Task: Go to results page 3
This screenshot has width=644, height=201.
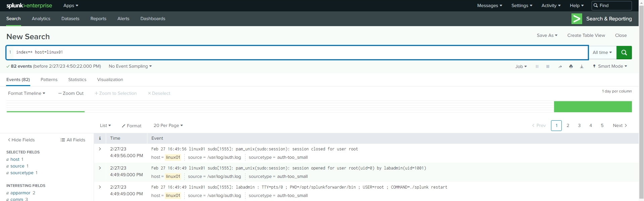Action: tap(579, 126)
